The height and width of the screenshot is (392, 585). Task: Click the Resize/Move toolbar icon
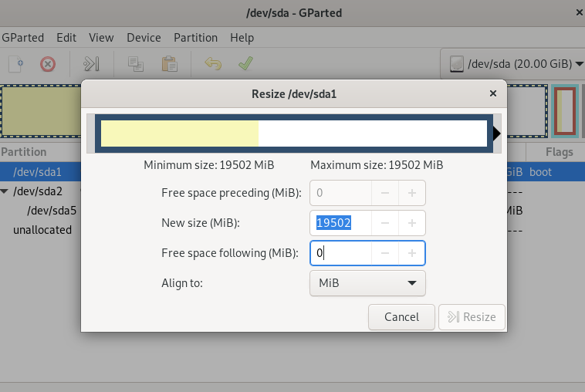click(92, 63)
